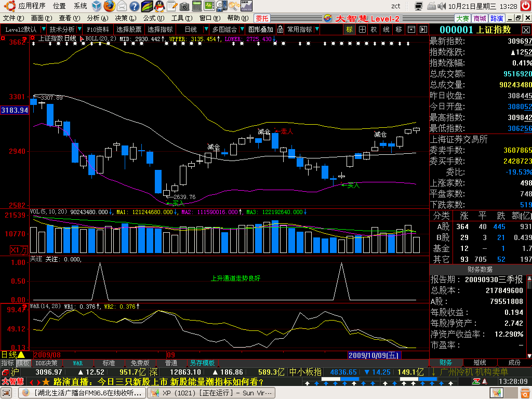The height and width of the screenshot is (399, 532).
Task: Open Firefox from the top panel
Action: (x=109, y=6)
